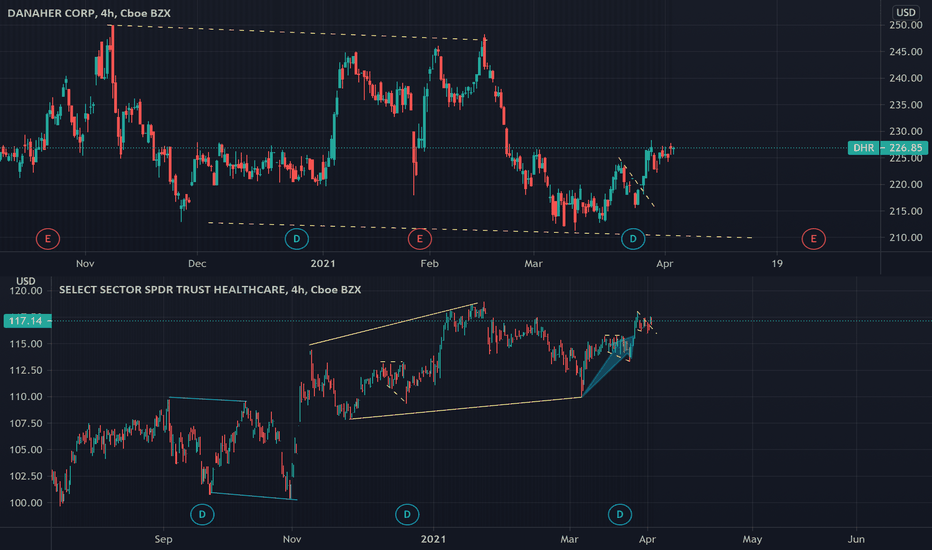932x550 pixels.
Task: Open the Danaher dividend D marker before Apr
Action: coord(633,239)
